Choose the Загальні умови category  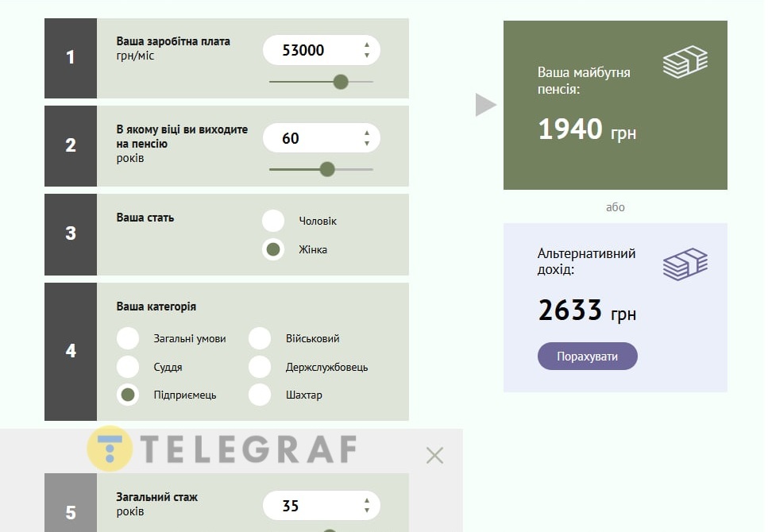pos(128,338)
